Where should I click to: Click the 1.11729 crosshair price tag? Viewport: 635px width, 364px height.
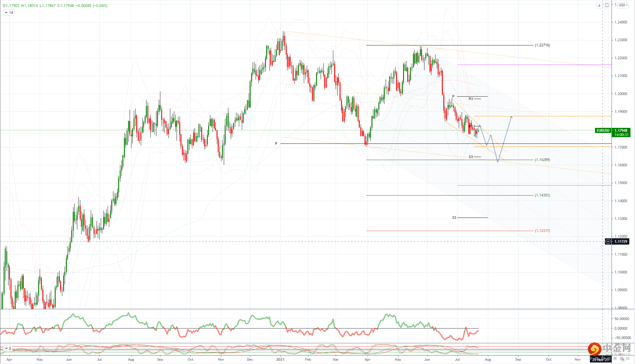click(621, 242)
